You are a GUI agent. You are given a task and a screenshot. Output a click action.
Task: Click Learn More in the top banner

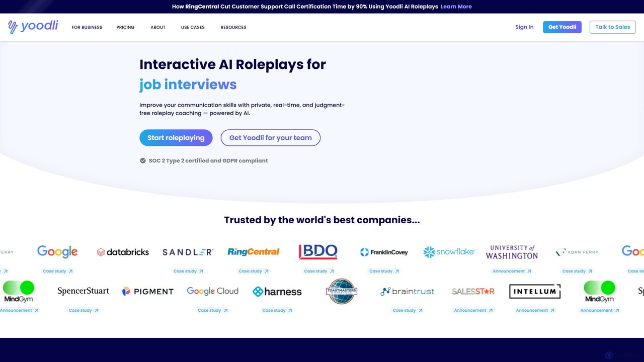[456, 7]
